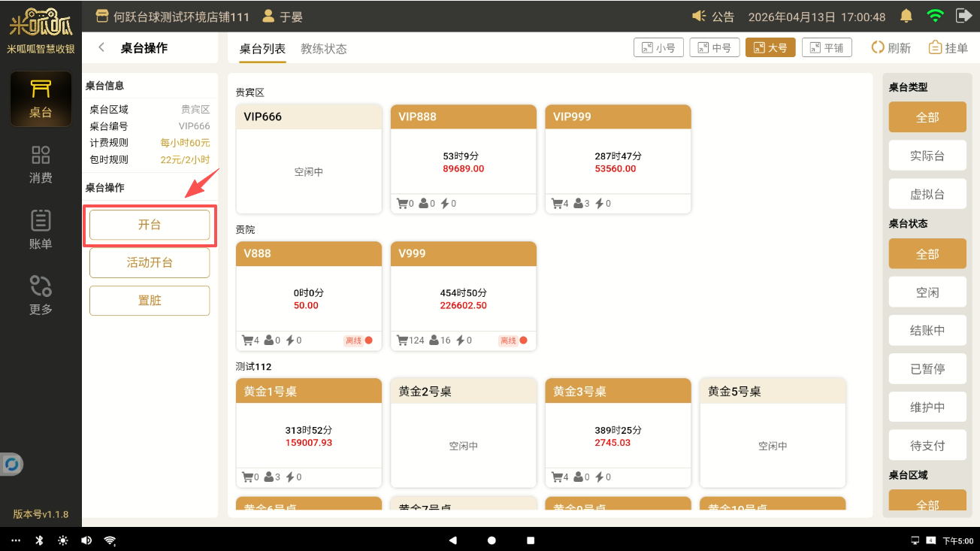Filter table status by 空闲
The image size is (980, 551).
(927, 292)
